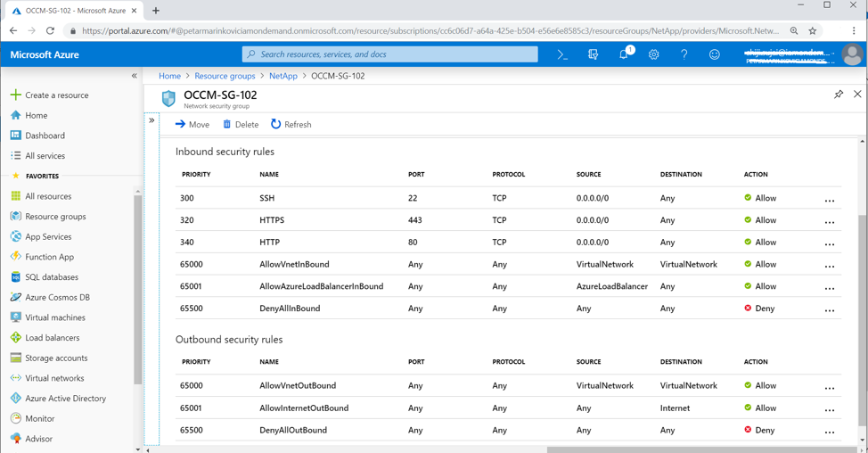Click the Delete toolbar button

(241, 125)
